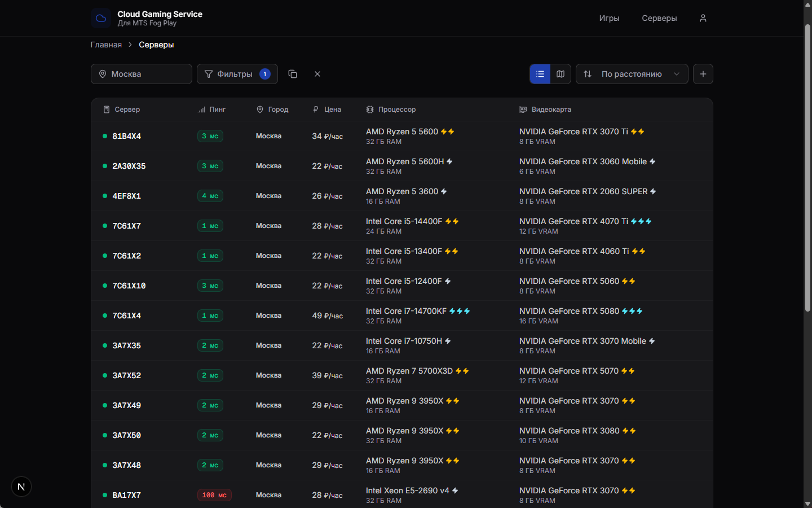Open the Фильтры filter panel
The image size is (812, 508).
click(x=237, y=74)
